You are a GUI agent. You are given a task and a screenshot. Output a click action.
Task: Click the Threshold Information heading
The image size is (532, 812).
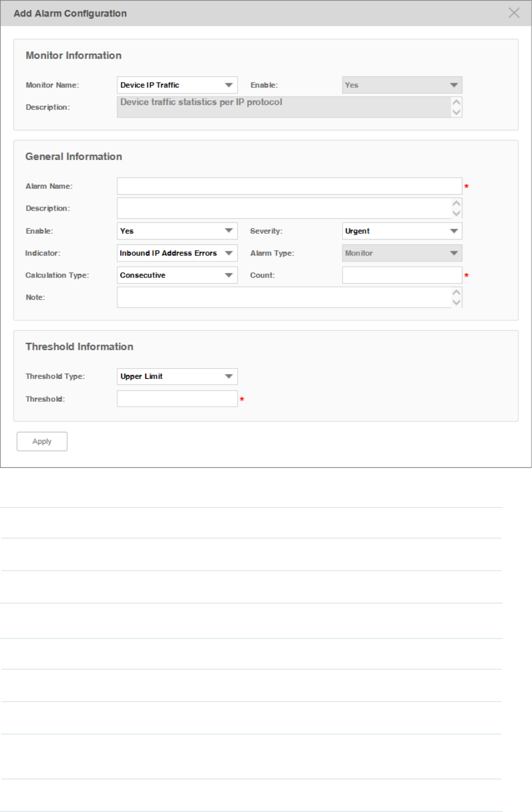79,346
